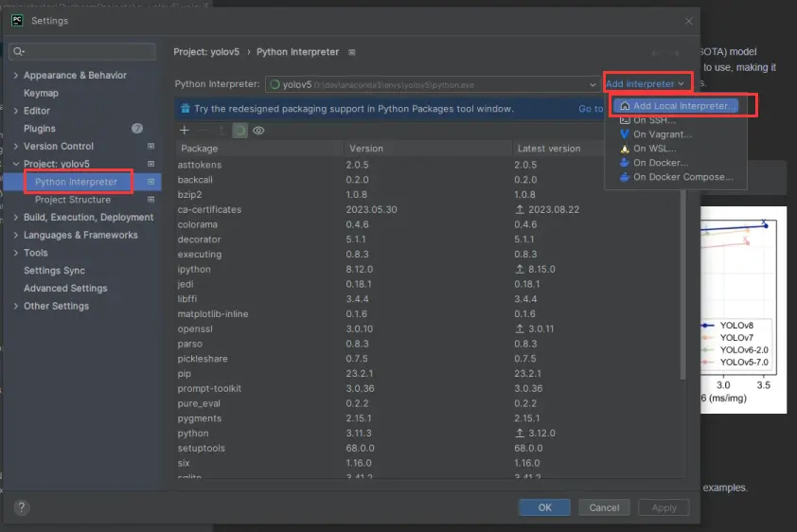Click the gift icon in packaging banner
797x532 pixels.
point(185,108)
